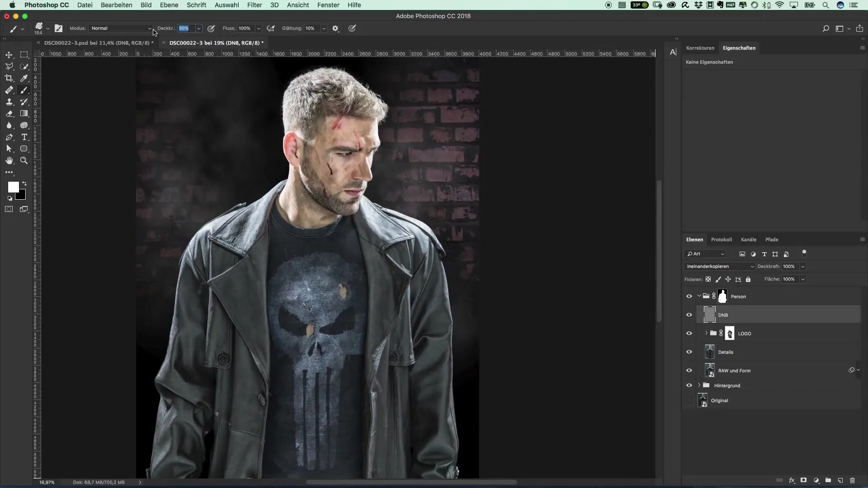868x488 pixels.
Task: Select the Pen tool
Action: 9,137
